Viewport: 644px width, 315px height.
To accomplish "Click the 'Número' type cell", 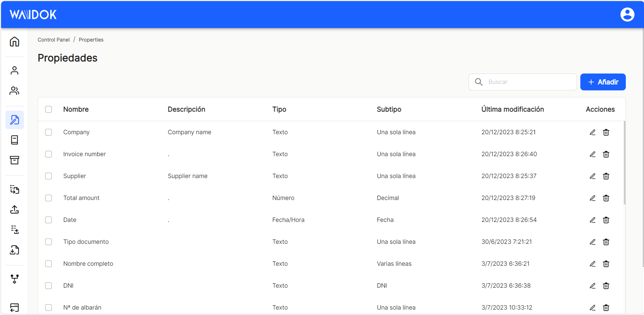I will coord(283,198).
